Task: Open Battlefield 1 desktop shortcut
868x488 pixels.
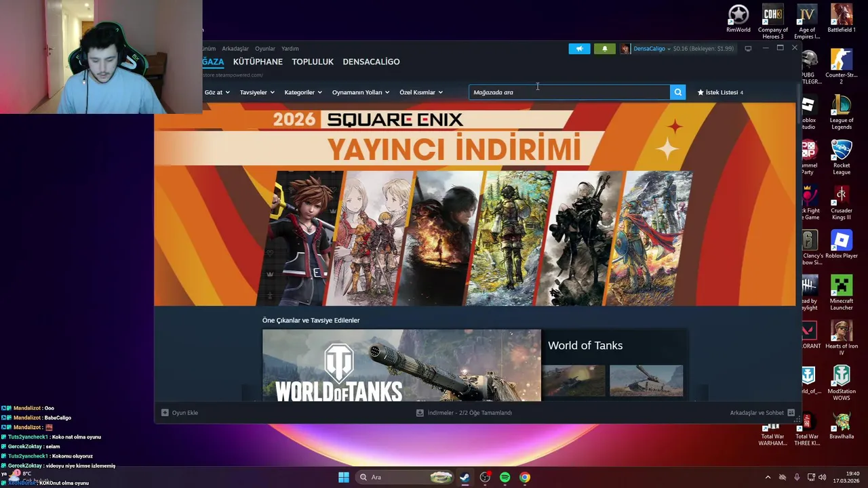Action: click(842, 19)
